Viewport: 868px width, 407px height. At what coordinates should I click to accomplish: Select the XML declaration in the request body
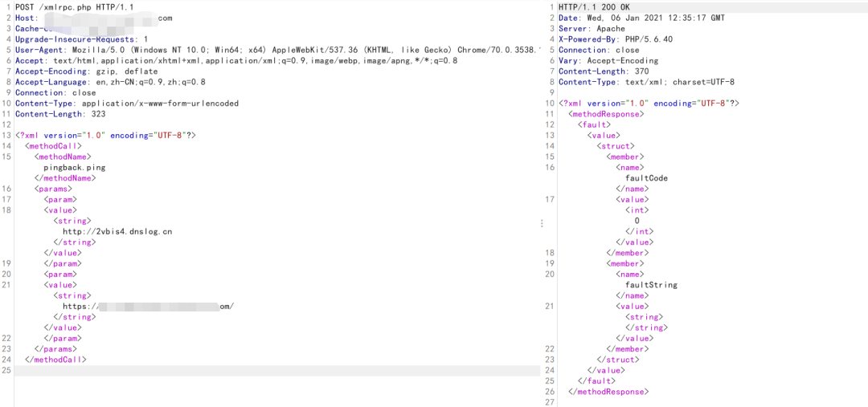point(106,136)
